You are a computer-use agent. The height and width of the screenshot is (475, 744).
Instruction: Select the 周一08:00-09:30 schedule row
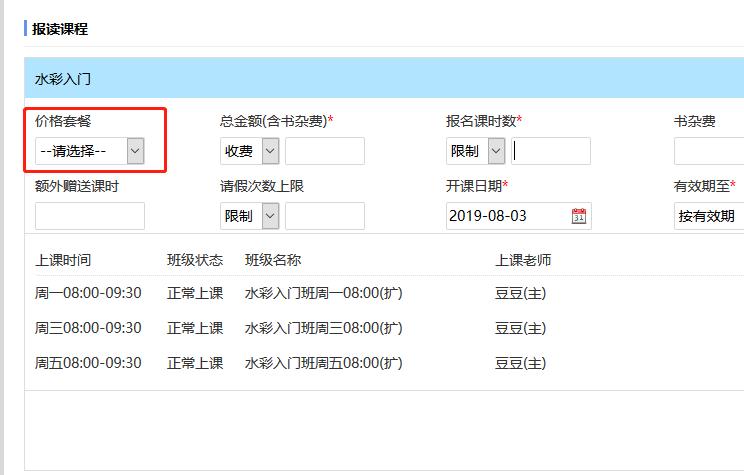[x=88, y=293]
